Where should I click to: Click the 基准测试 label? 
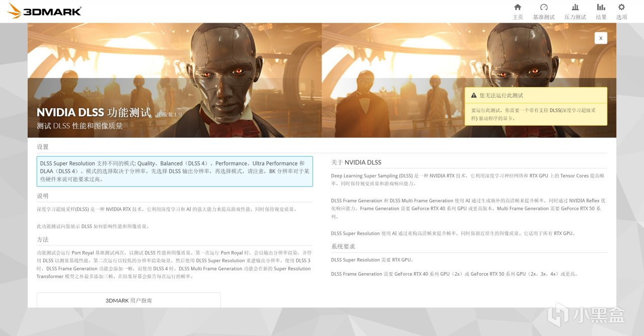[x=544, y=17]
